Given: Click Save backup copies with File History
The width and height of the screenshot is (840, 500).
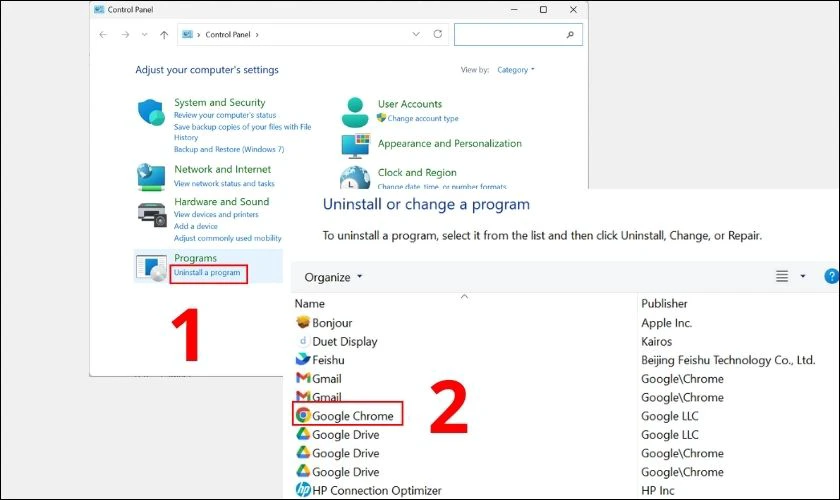Looking at the screenshot, I should pos(242,132).
